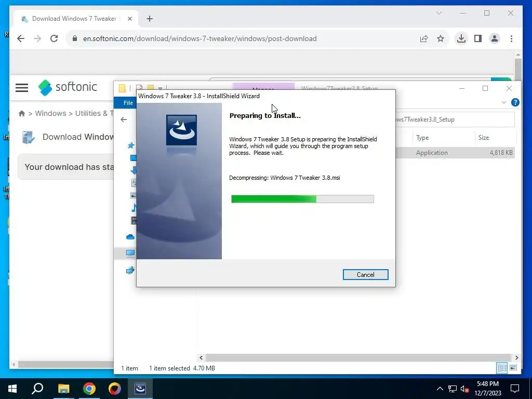The image size is (532, 399).
Task: Cancel the InstallShield Wizard setup
Action: click(365, 274)
